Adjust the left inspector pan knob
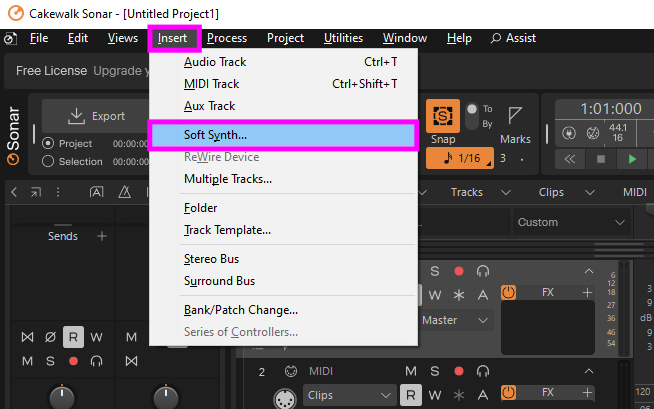The width and height of the screenshot is (654, 409). coord(62,397)
